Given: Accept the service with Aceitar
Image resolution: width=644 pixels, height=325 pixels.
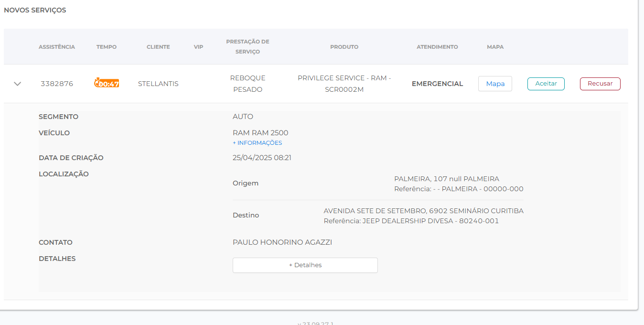Looking at the screenshot, I should pyautogui.click(x=546, y=84).
